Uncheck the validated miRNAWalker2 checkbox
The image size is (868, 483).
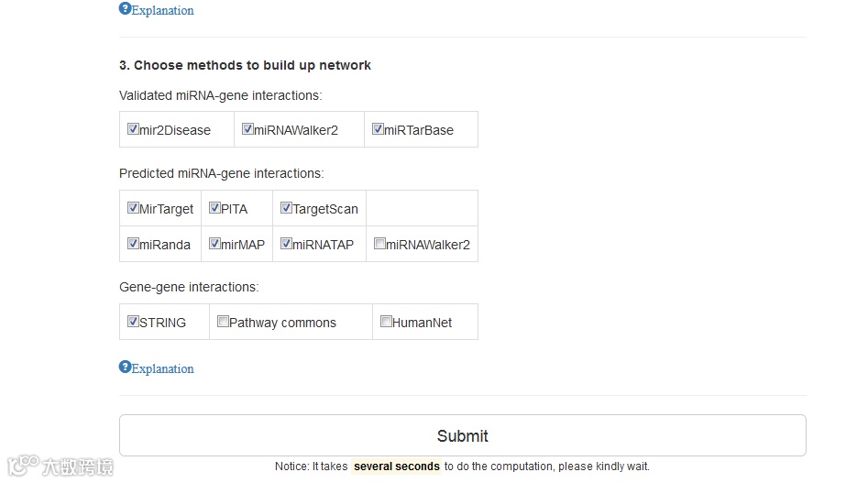(247, 129)
